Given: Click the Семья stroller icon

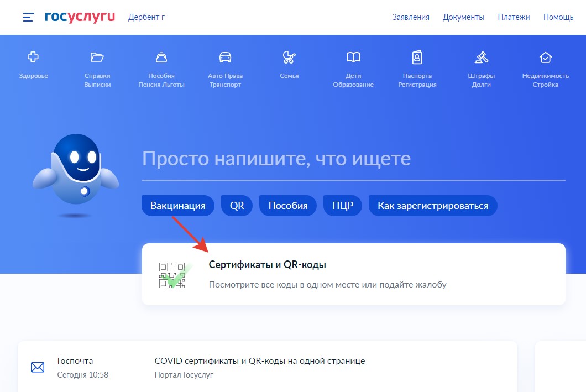Looking at the screenshot, I should tap(289, 57).
